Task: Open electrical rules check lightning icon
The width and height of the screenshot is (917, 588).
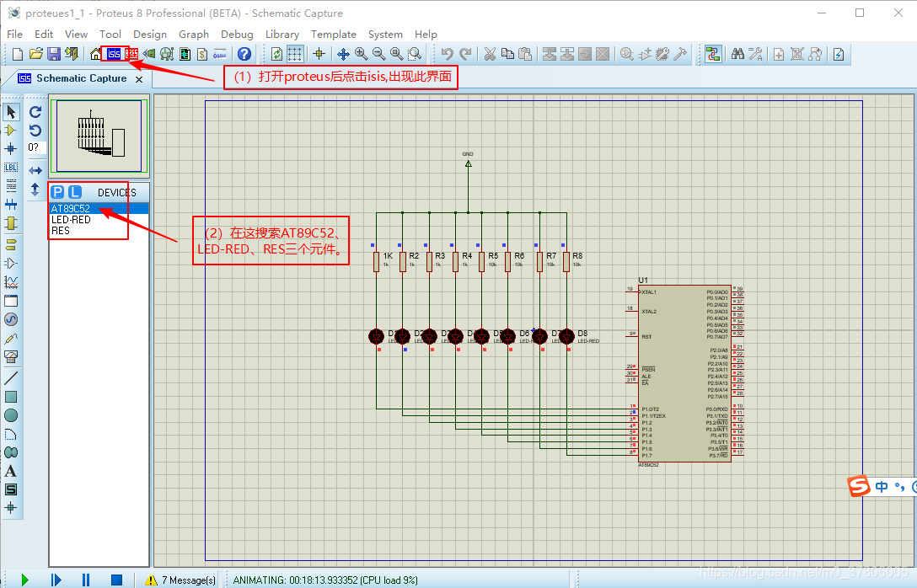Action: tap(839, 55)
